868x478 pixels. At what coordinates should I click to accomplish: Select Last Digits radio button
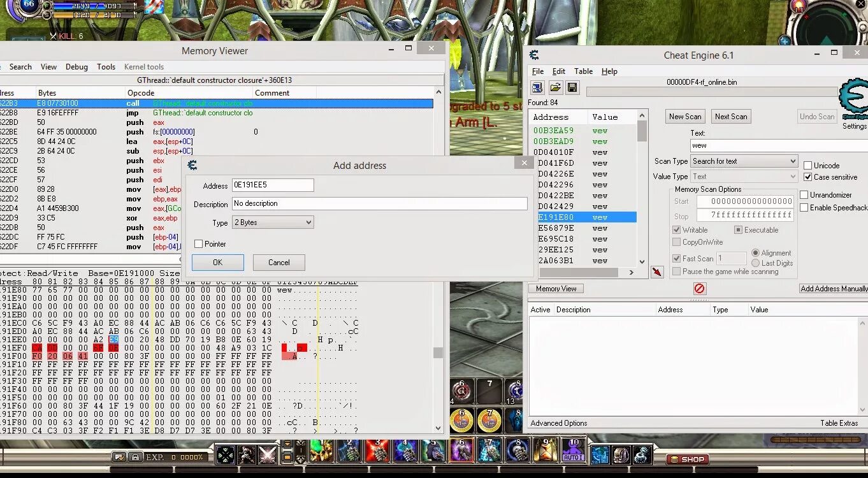tap(756, 263)
